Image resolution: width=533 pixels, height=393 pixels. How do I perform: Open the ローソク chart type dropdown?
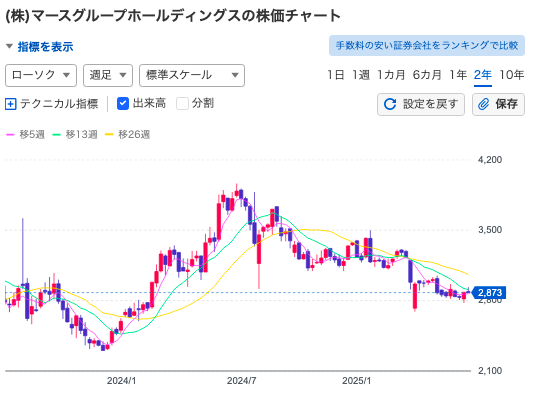click(x=41, y=75)
